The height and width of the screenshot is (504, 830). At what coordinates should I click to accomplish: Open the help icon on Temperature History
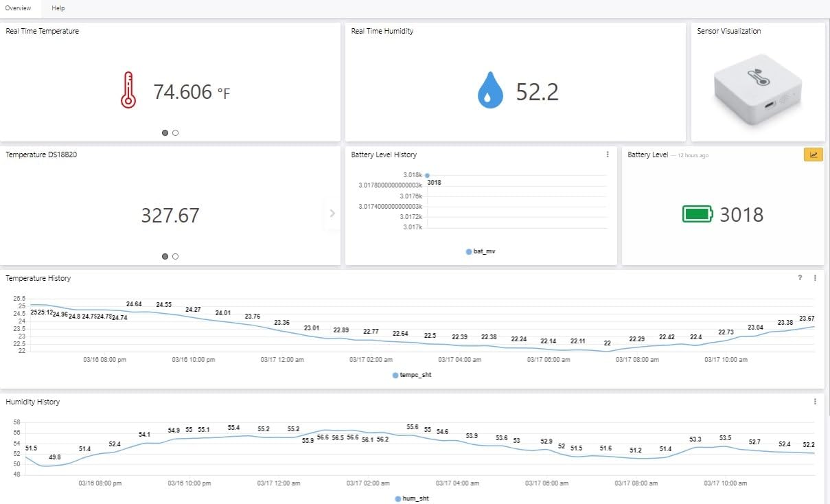800,278
